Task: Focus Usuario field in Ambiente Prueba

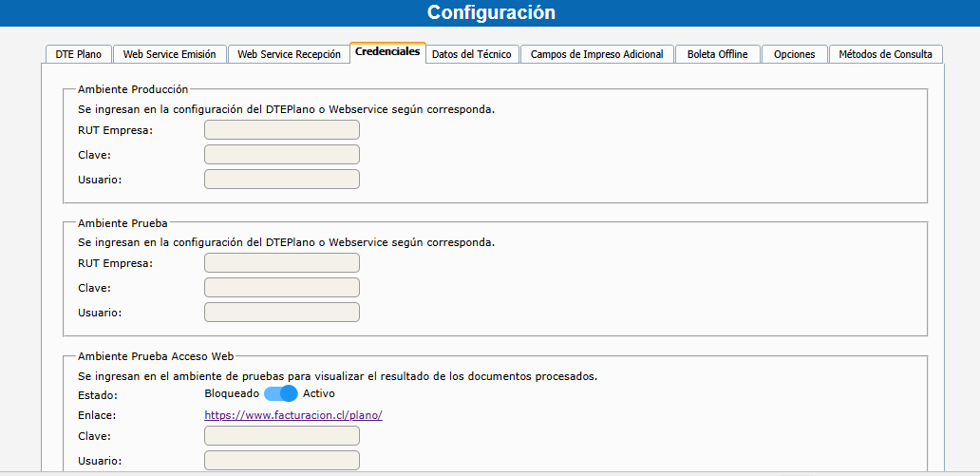Action: click(282, 313)
